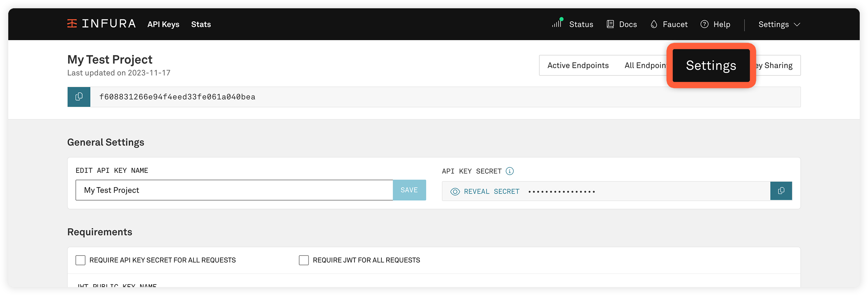The height and width of the screenshot is (295, 868).
Task: Switch to the All Endpoints tab
Action: [645, 66]
